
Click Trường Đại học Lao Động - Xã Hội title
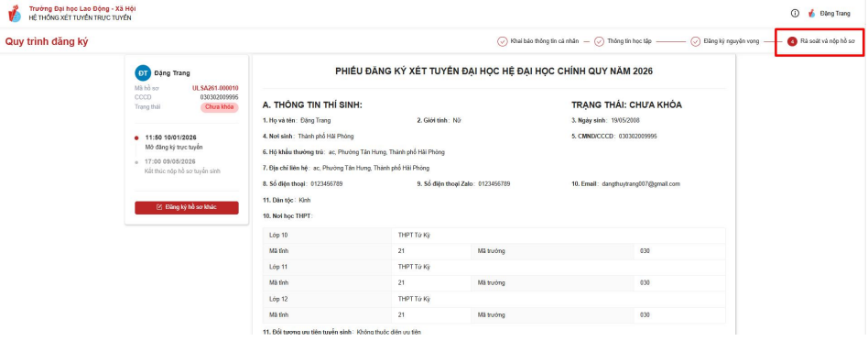[x=82, y=9]
